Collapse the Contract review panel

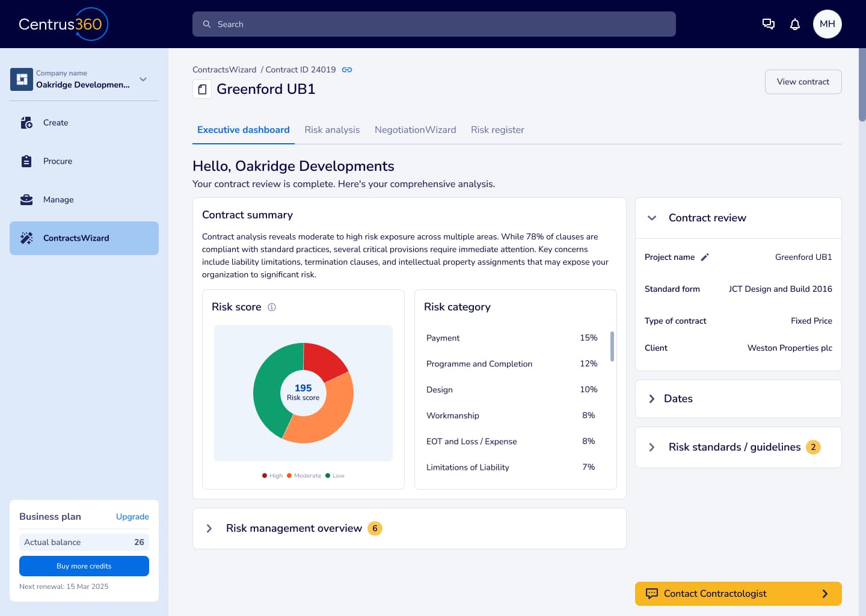[652, 218]
